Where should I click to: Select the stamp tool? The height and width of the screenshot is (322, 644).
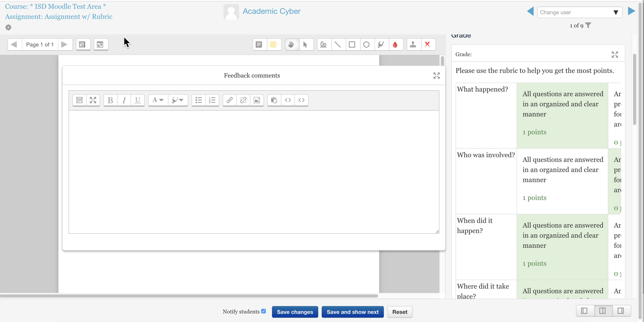(x=414, y=45)
